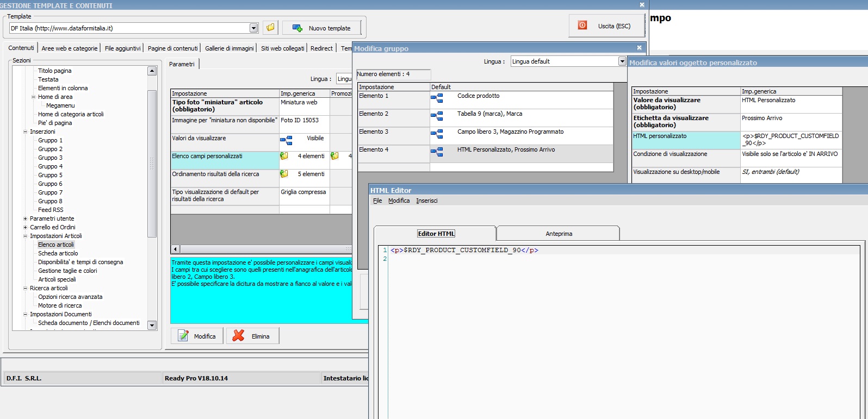Screen dimensions: 868x419
Task: Open the Template dropdown for DF Italia
Action: click(253, 28)
